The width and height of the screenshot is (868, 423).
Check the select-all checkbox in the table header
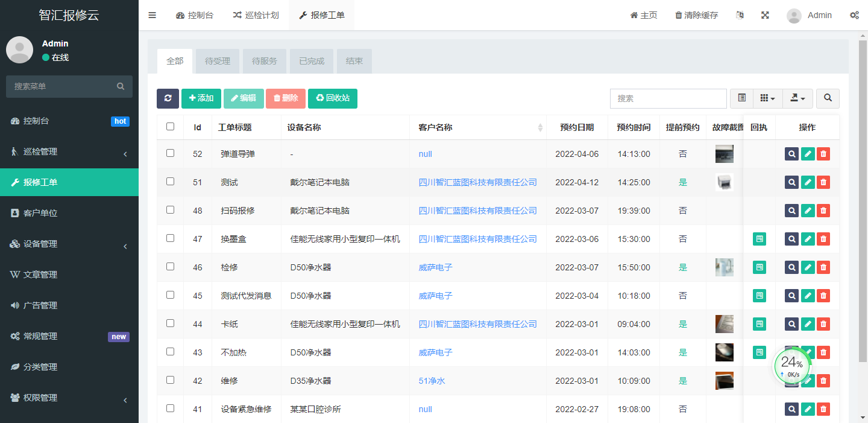[x=171, y=126]
